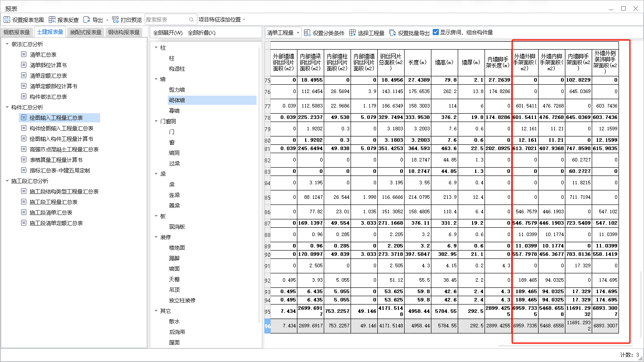This screenshot has height=362, width=644.
Task: Collapse the 做法汇总分析 tree node
Action: (x=7, y=44)
